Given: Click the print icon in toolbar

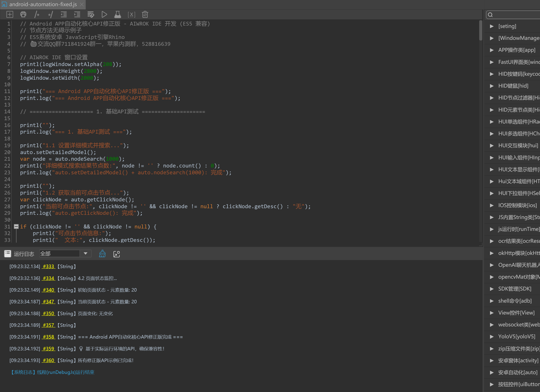Looking at the screenshot, I should (23, 15).
